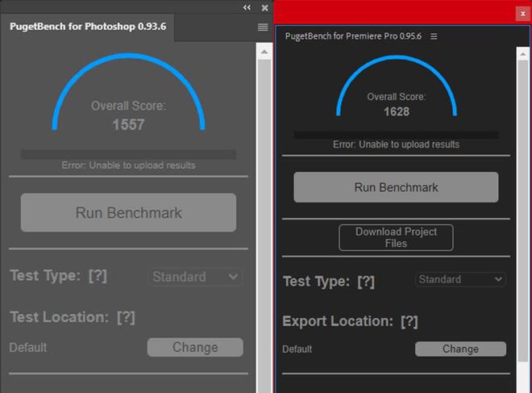
Task: Click PugetBench for Premiere Pro 0.95.6 title
Action: click(x=353, y=36)
